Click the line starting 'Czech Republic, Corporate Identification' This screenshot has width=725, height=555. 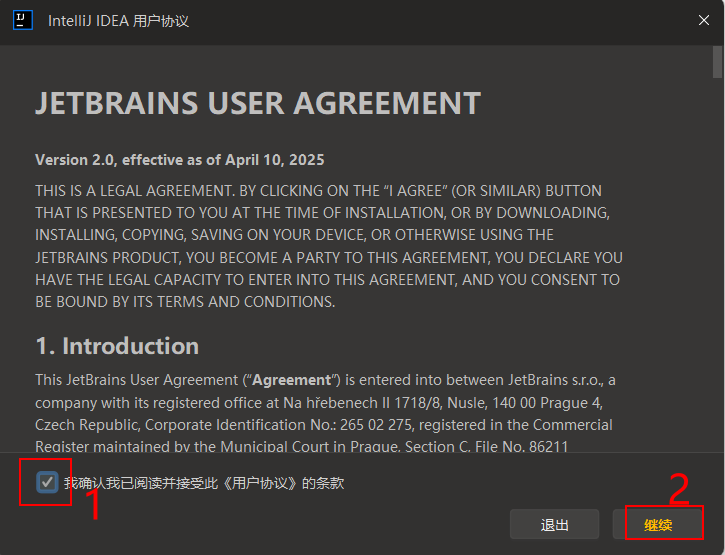pyautogui.click(x=324, y=425)
